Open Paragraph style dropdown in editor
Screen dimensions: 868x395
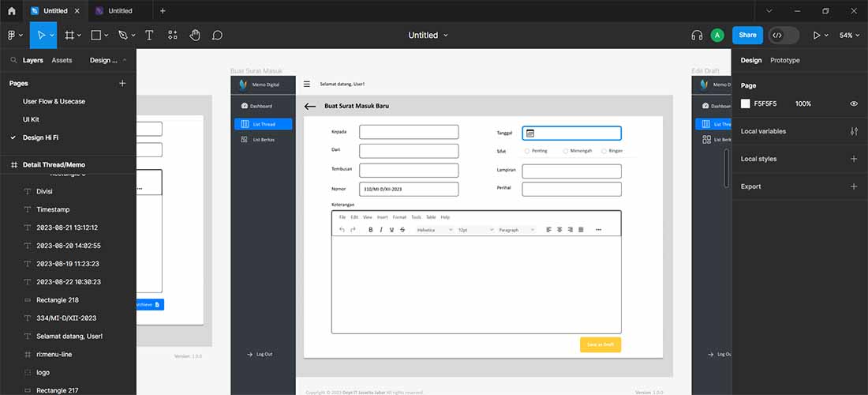click(x=517, y=229)
